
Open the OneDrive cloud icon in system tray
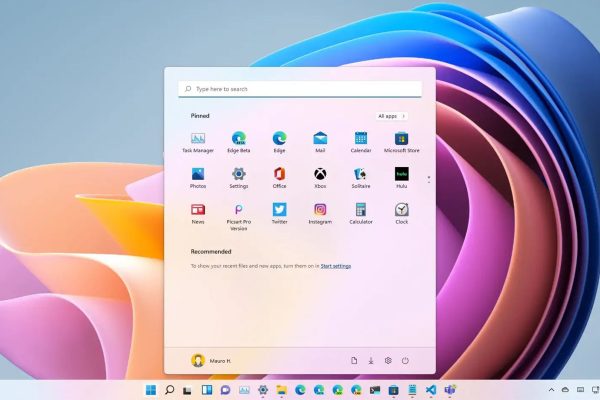(x=565, y=390)
